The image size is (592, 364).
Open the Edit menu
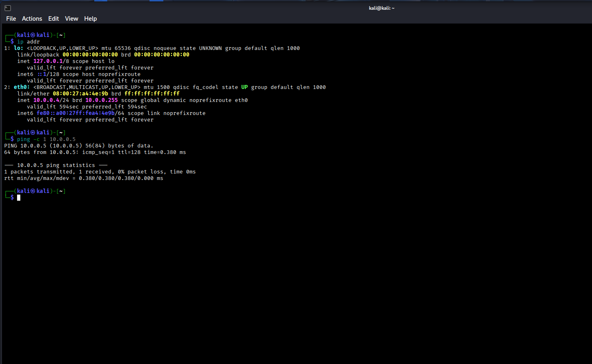click(x=53, y=19)
